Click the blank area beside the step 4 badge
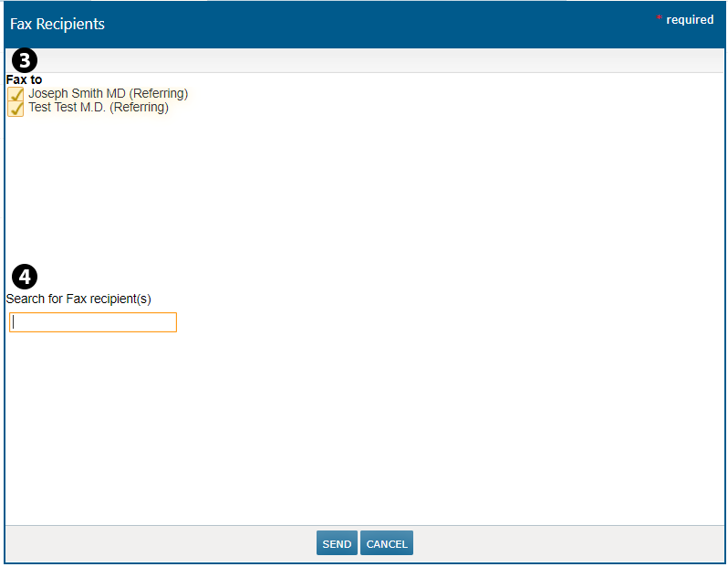Screen dimensions: 728x567 274,276
